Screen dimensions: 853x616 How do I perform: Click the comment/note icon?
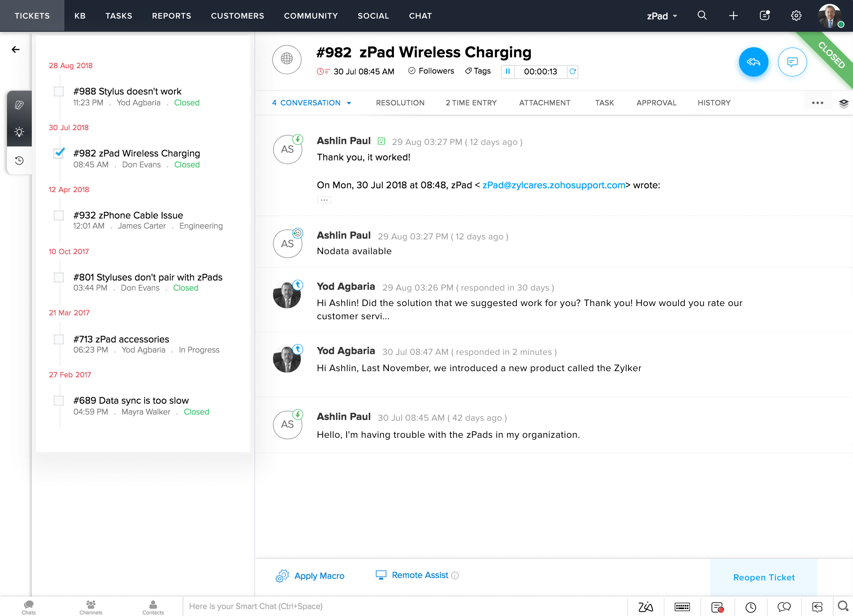(x=792, y=62)
